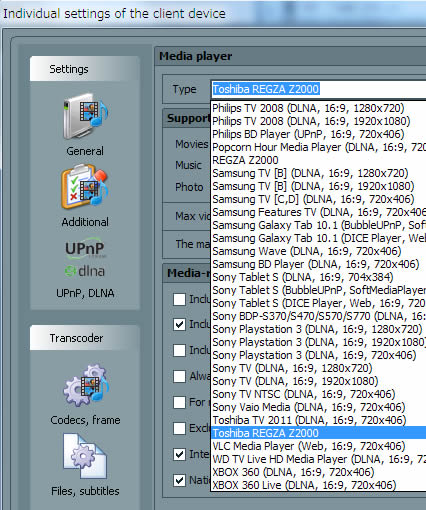Screen dimensions: 426x510
Task: Uncheck the 'Nati' checkbox
Action: (179, 480)
